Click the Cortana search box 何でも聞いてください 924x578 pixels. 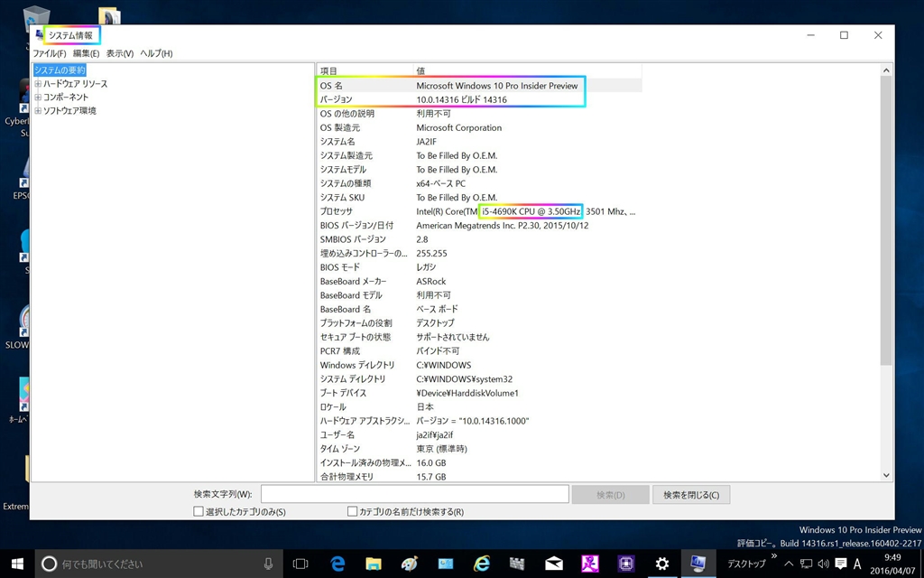pos(159,564)
